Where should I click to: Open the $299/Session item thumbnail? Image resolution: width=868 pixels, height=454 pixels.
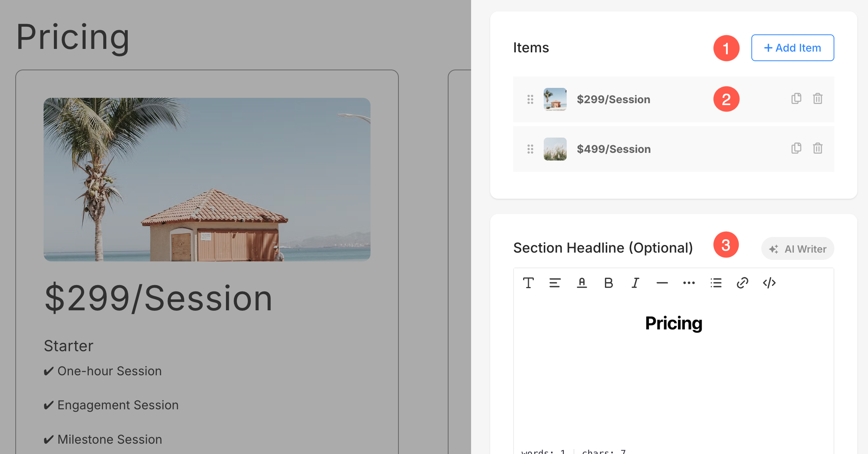pyautogui.click(x=555, y=99)
